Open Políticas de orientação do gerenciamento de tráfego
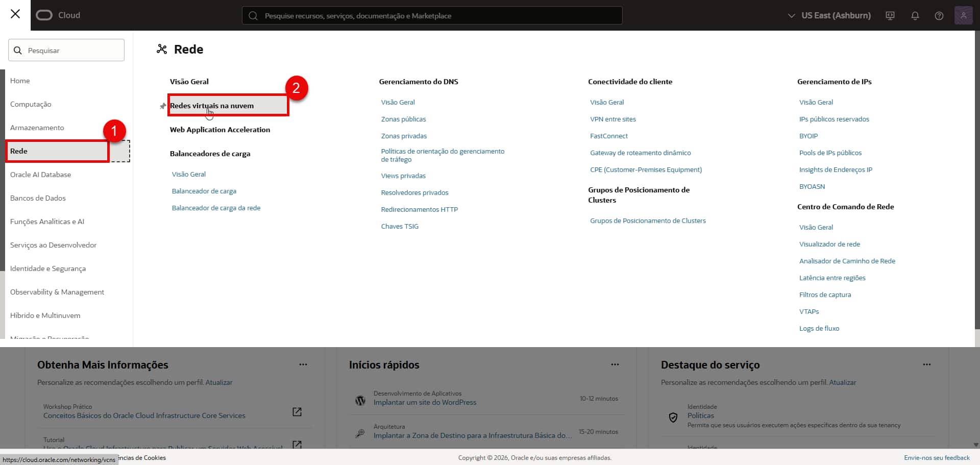 [x=443, y=155]
